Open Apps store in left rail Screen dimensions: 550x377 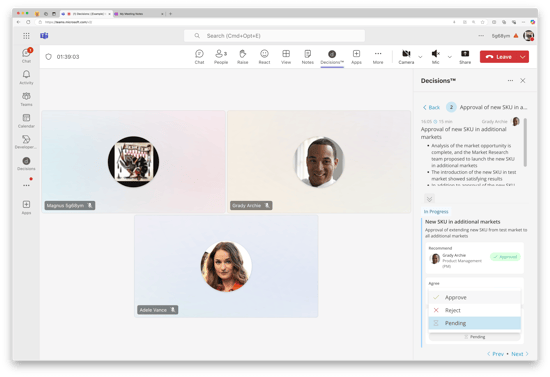[x=26, y=207]
